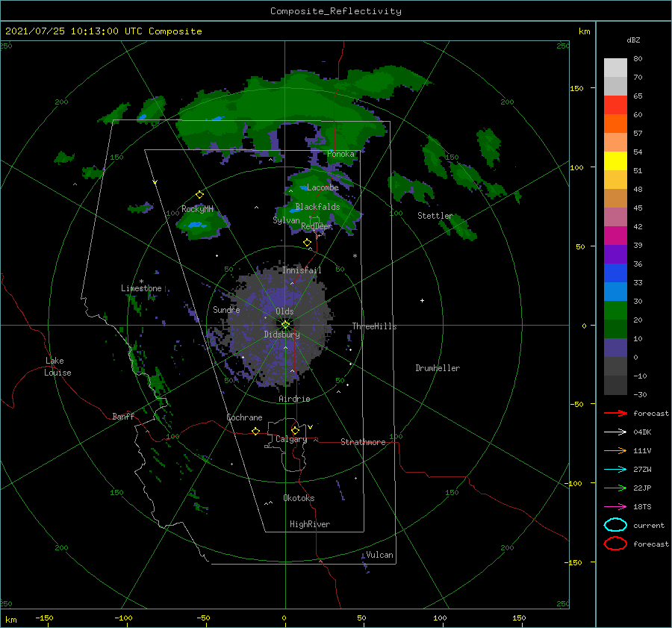Click the Stettler city label
672x628 pixels.
pos(435,216)
